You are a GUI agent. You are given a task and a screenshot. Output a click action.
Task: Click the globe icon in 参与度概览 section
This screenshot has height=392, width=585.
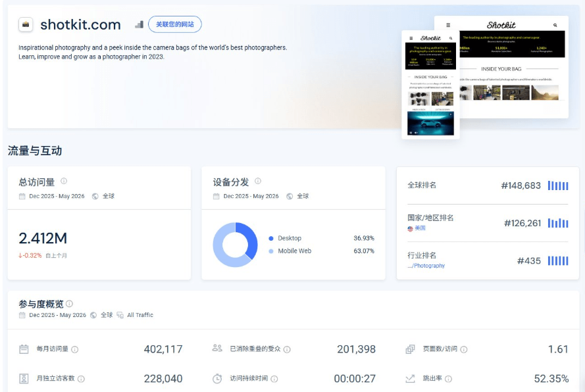[93, 315]
